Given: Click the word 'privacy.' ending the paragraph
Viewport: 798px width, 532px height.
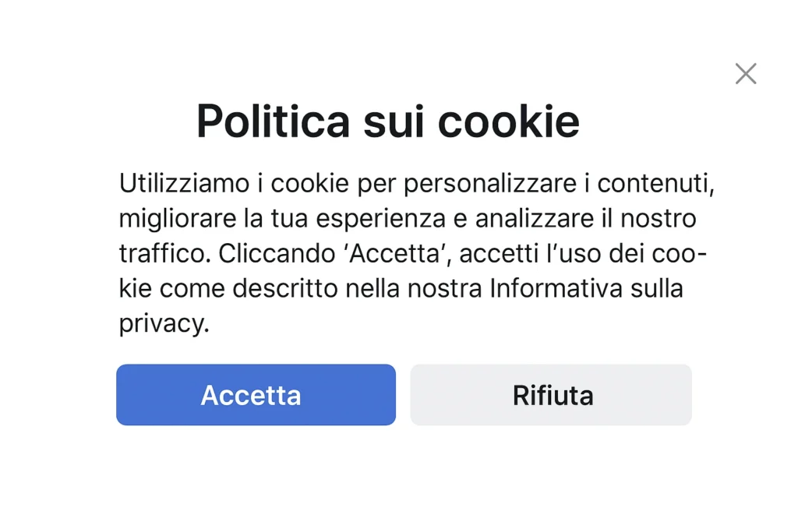Looking at the screenshot, I should coord(164,324).
